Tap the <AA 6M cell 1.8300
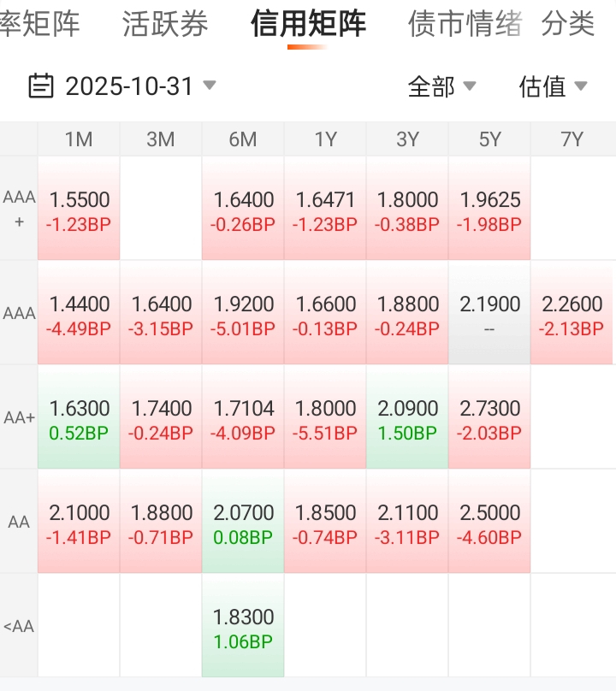Viewport: 616px width, 691px height. coord(243,627)
